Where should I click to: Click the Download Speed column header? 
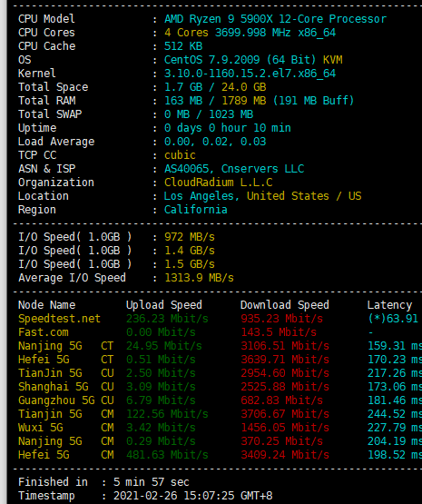[x=285, y=305]
